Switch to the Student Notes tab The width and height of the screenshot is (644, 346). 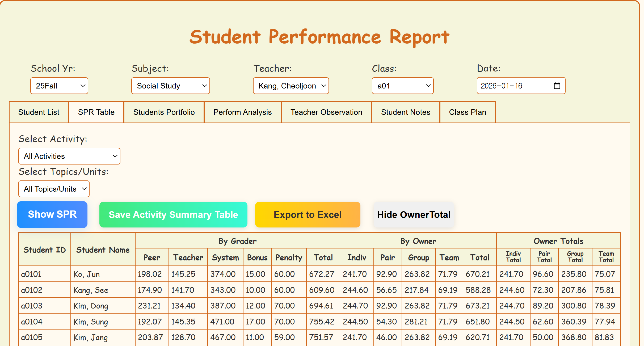tap(405, 112)
